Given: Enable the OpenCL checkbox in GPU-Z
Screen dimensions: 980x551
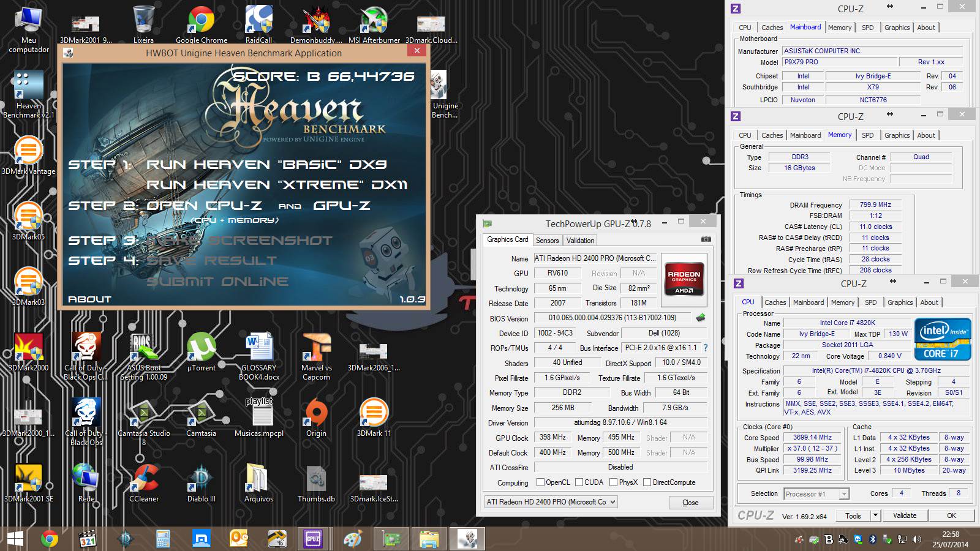Looking at the screenshot, I should pyautogui.click(x=540, y=482).
